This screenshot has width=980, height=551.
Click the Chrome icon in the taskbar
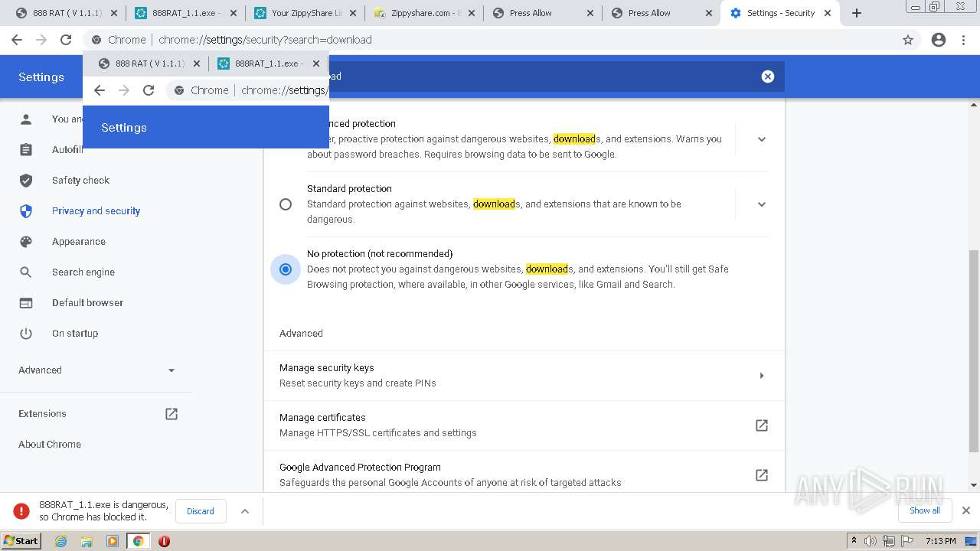pyautogui.click(x=139, y=541)
